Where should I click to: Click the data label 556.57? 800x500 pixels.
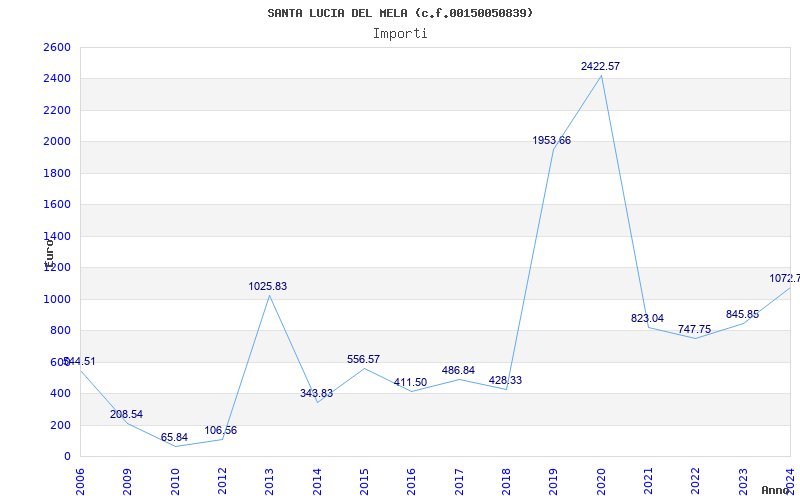coord(363,359)
